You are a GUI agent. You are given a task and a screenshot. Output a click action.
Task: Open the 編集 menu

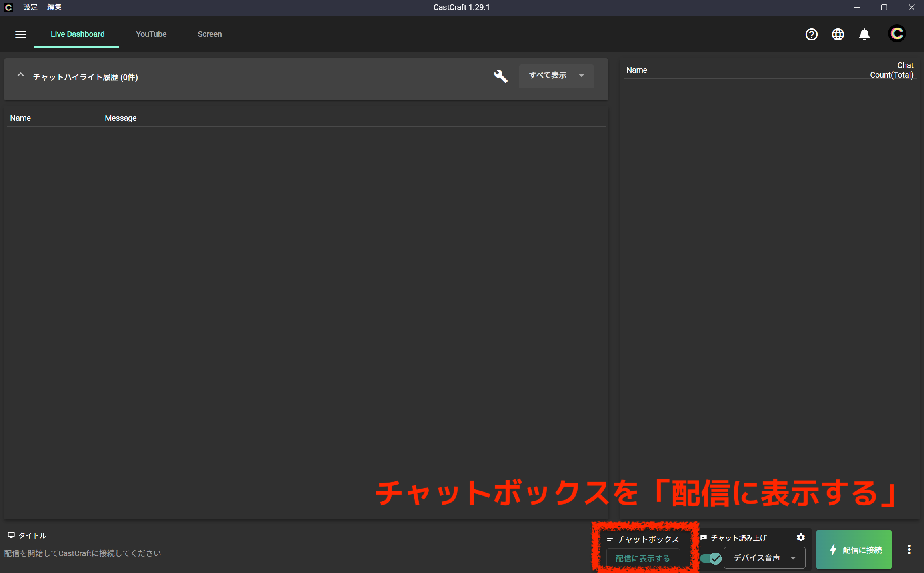54,7
